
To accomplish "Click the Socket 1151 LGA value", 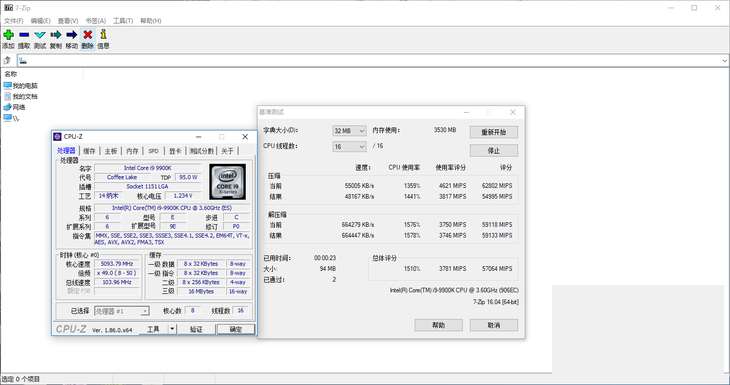I will coord(148,186).
